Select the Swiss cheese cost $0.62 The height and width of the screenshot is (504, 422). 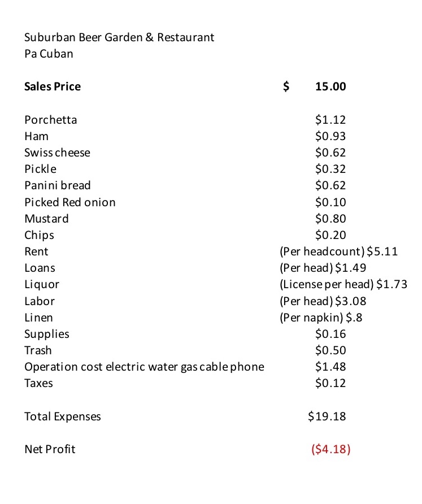(330, 153)
